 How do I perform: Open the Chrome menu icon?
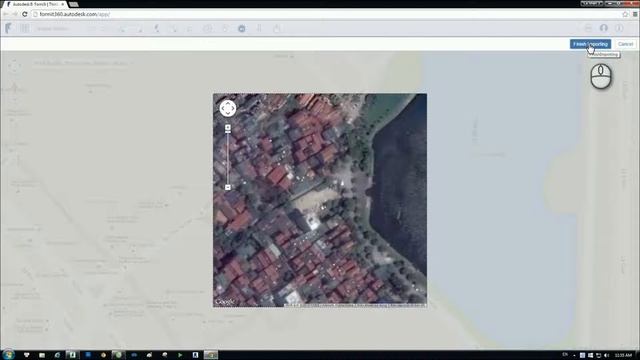click(x=635, y=14)
